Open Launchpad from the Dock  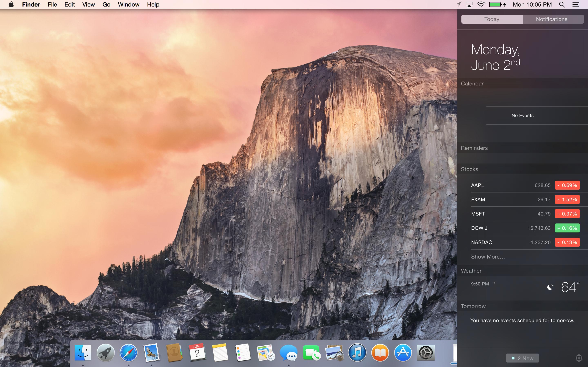(105, 353)
